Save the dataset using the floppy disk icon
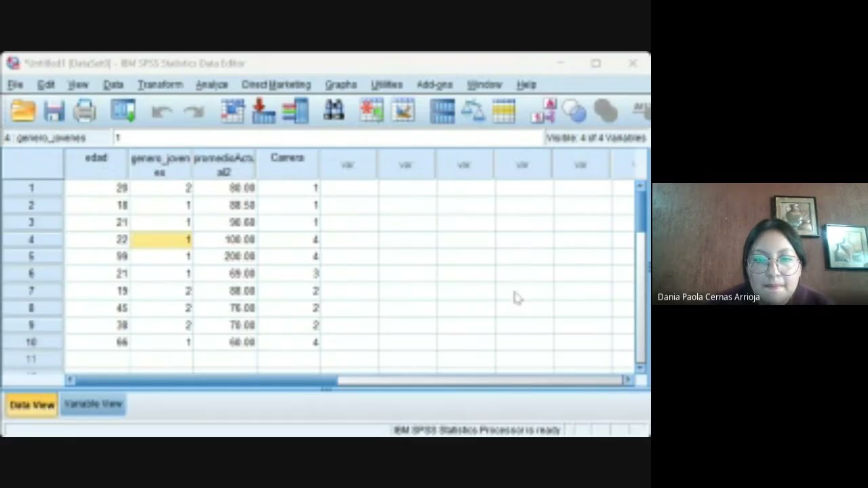Screen dimensions: 868x488 tap(54, 111)
